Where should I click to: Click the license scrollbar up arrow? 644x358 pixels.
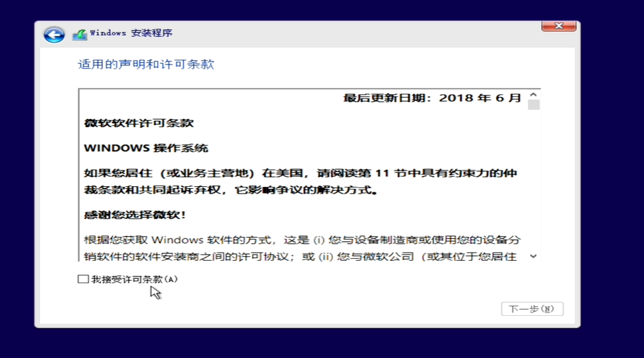tap(533, 94)
